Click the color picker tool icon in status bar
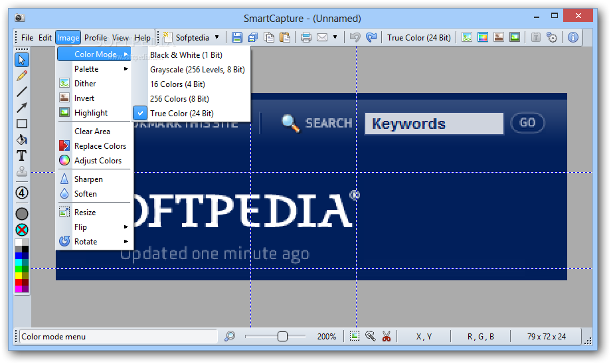This screenshot has height=364, width=611. [370, 336]
